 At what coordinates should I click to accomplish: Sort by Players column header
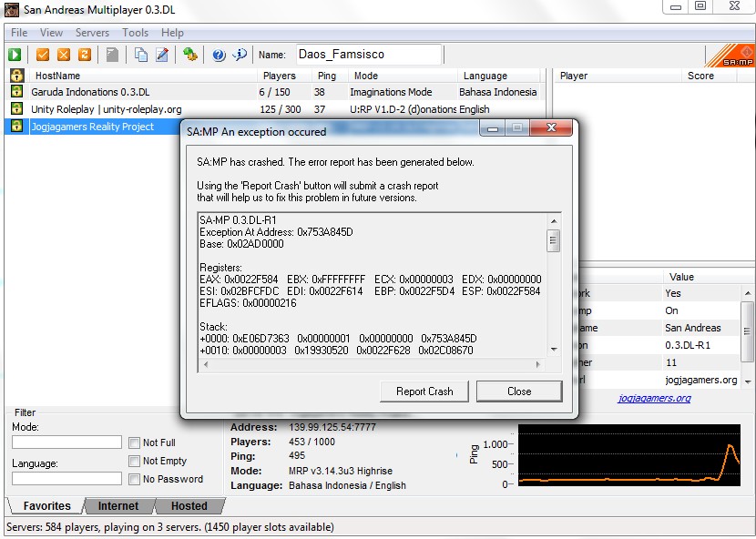pos(284,76)
